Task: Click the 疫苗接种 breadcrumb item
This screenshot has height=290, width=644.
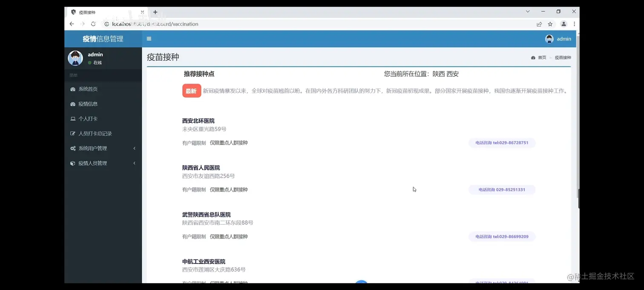Action: point(563,58)
